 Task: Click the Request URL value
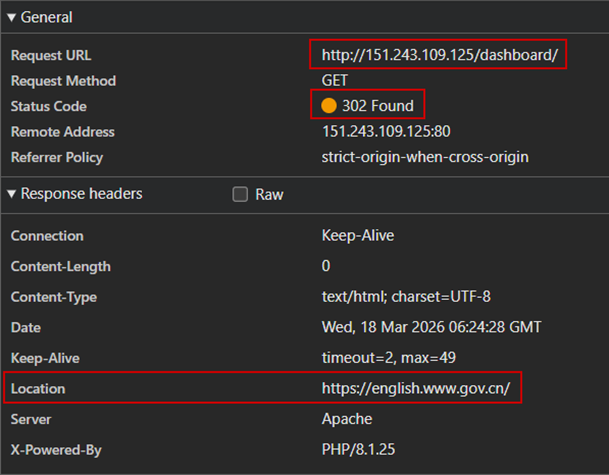pos(439,55)
